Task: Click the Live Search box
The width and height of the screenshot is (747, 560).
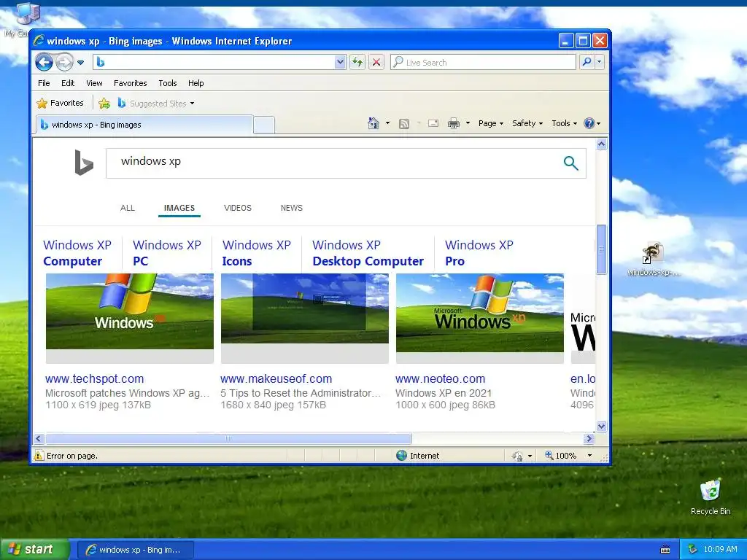Action: tap(483, 62)
